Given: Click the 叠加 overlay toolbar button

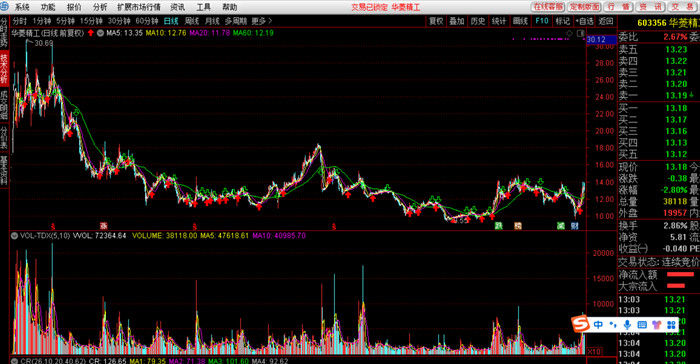Looking at the screenshot, I should (x=457, y=21).
